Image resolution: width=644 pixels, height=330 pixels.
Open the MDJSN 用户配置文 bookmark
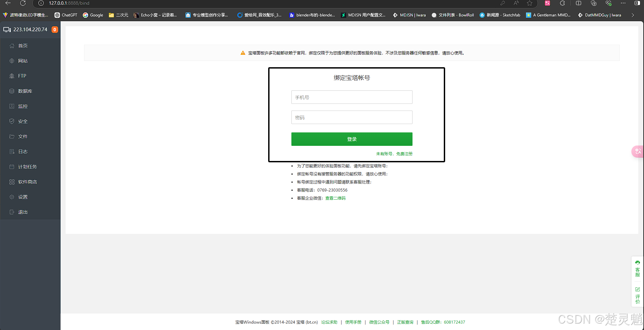[x=363, y=15]
